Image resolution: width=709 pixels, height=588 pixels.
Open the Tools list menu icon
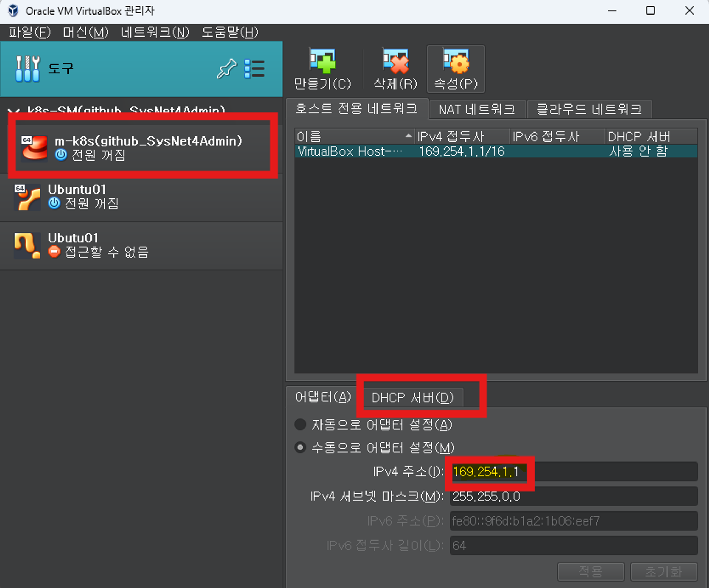pos(255,68)
